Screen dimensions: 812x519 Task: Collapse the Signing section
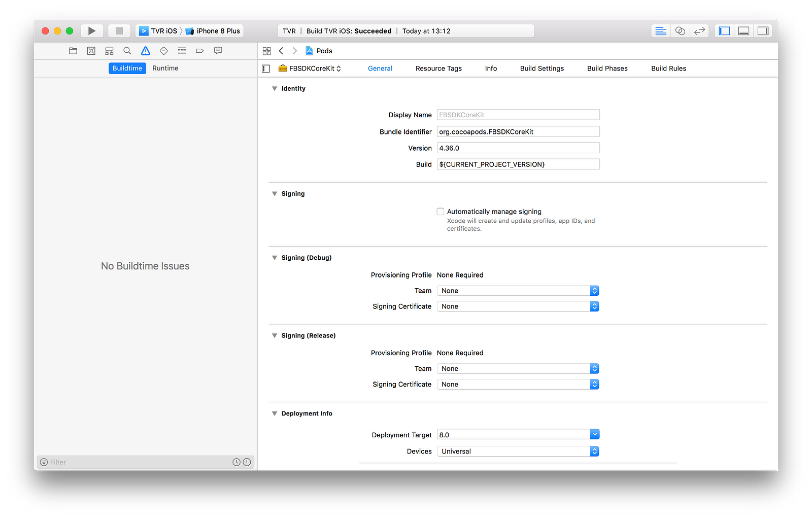(x=275, y=194)
